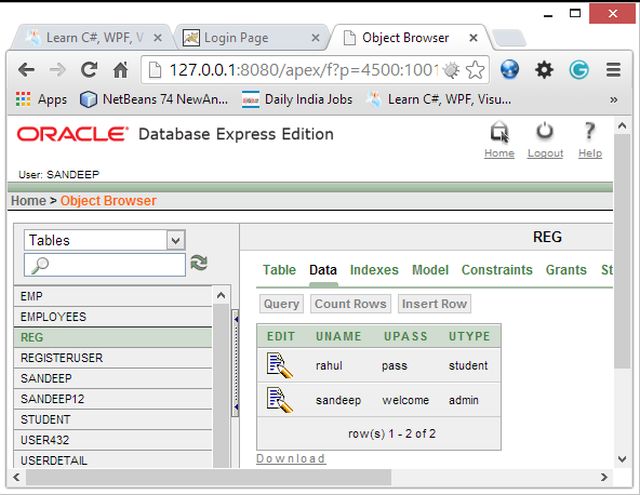Click the Home text link under icon

pyautogui.click(x=499, y=153)
